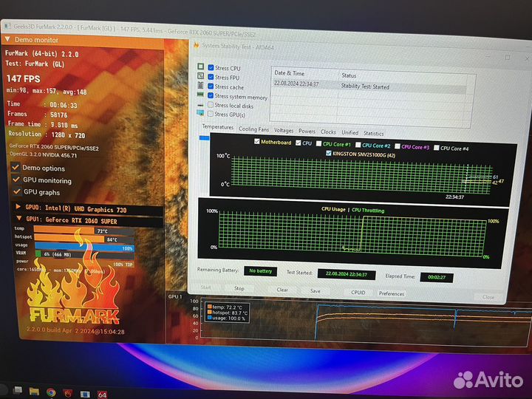Switch to the Clocks tab
Viewport: 532px width, 399px height.
[328, 132]
